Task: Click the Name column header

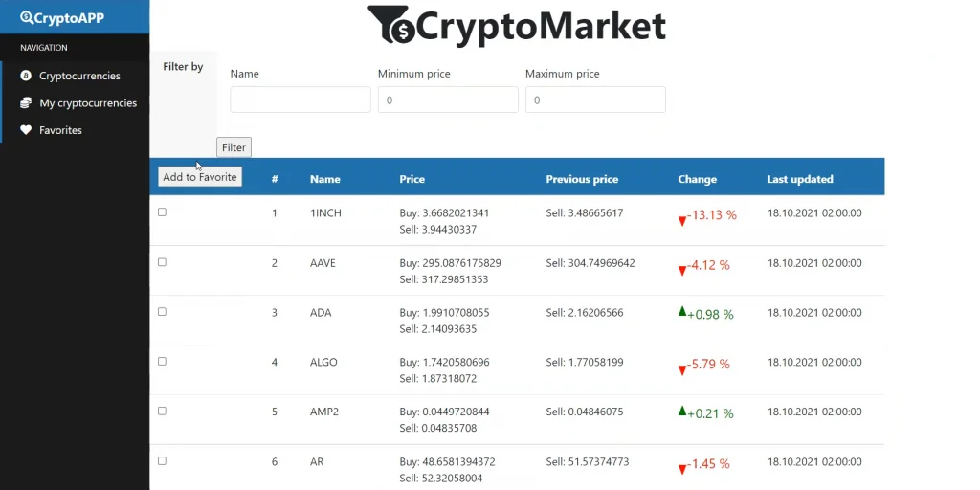Action: tap(325, 179)
